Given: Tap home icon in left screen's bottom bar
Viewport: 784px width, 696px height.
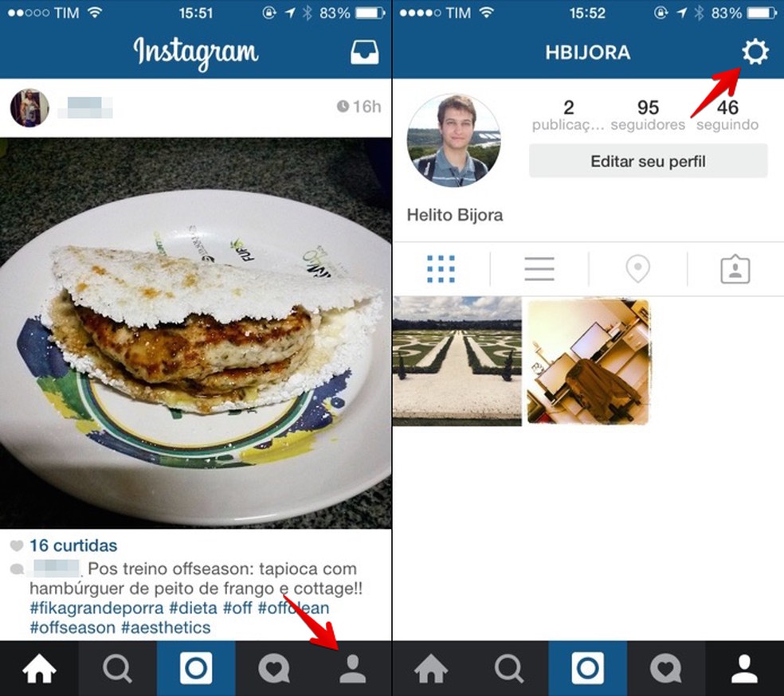Looking at the screenshot, I should pos(39,669).
